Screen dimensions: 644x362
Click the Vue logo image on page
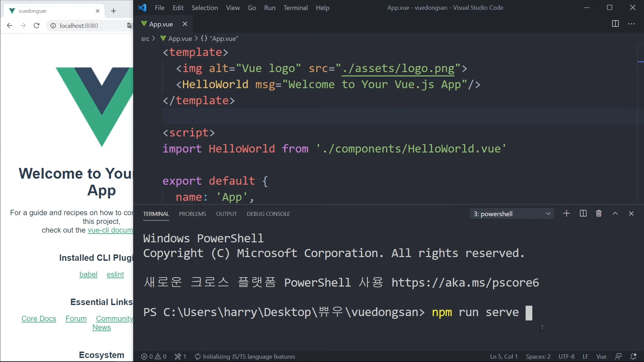(95, 107)
